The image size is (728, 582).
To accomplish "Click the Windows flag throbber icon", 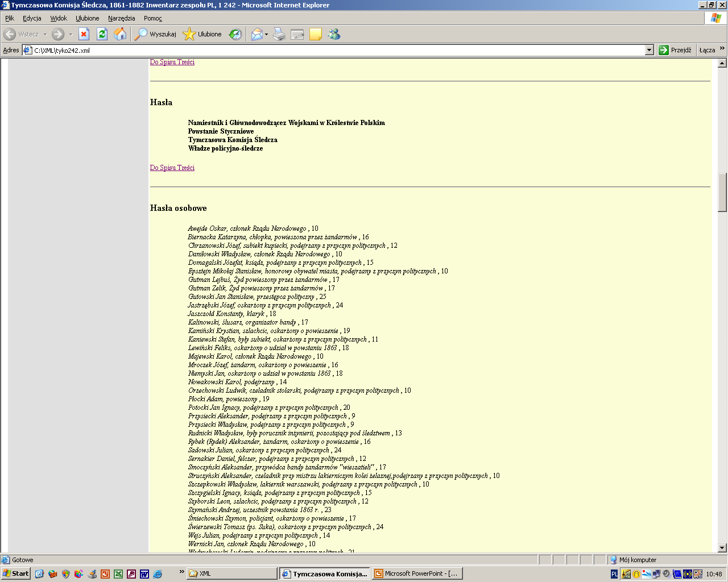I will (716, 18).
